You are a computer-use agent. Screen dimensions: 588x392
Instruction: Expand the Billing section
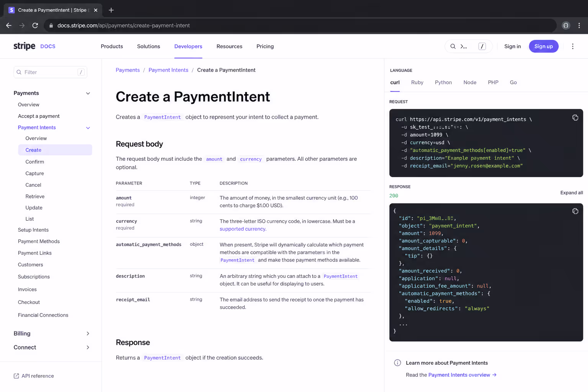pos(52,333)
